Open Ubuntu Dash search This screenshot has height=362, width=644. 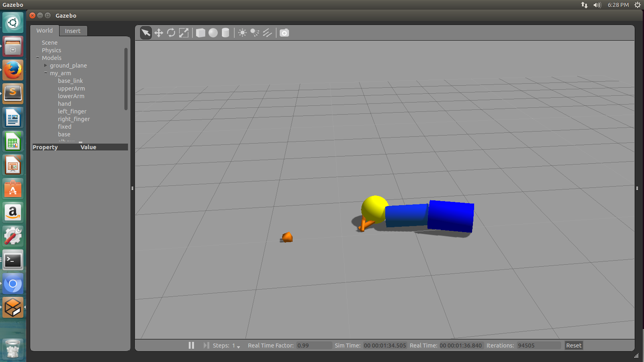[13, 23]
